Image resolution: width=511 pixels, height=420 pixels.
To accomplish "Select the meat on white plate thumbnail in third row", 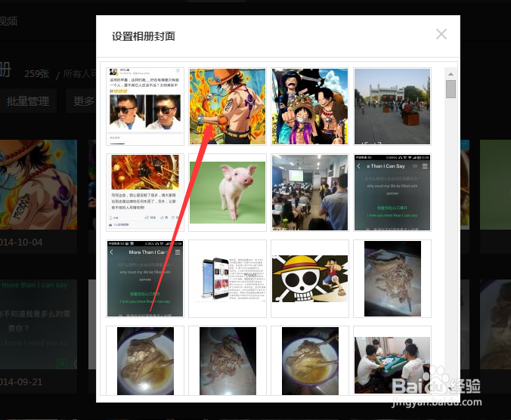I will pyautogui.click(x=392, y=279).
